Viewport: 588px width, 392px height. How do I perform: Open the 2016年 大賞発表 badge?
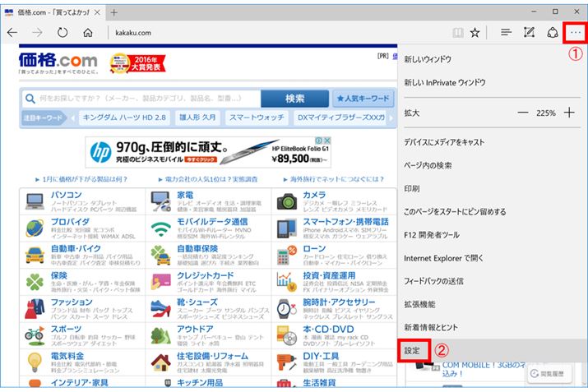pos(137,63)
